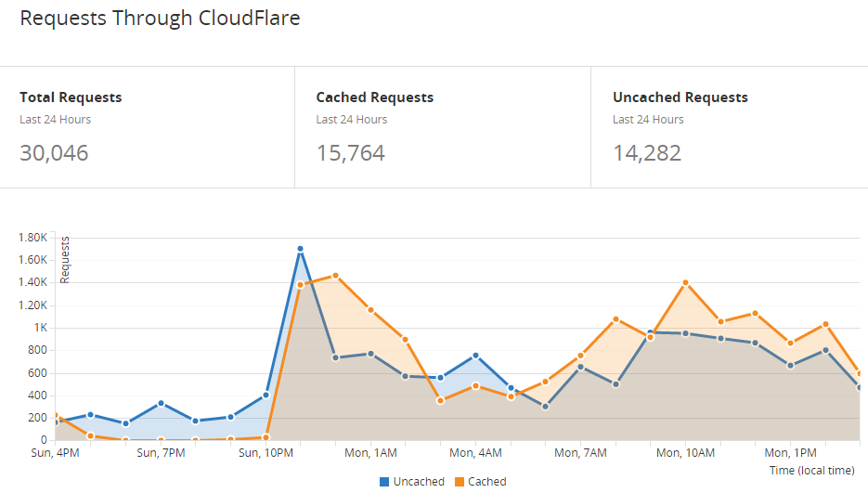The width and height of the screenshot is (868, 493).
Task: Click the Uncached data point at Sun, 7PM
Action: tap(161, 403)
